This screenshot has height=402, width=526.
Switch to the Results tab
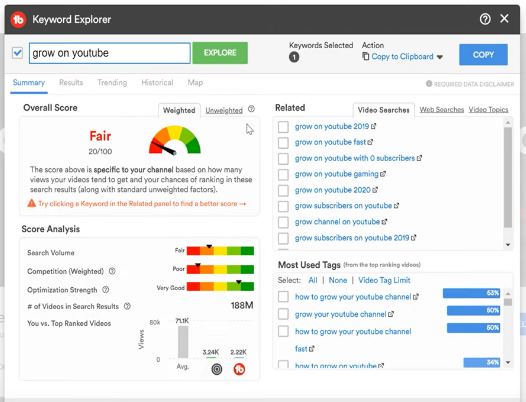tap(71, 83)
